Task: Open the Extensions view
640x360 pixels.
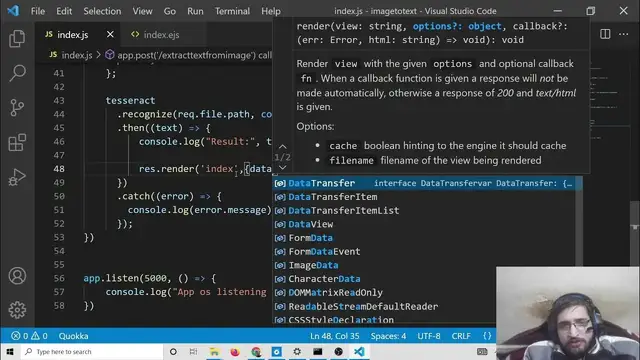Action: click(x=17, y=142)
